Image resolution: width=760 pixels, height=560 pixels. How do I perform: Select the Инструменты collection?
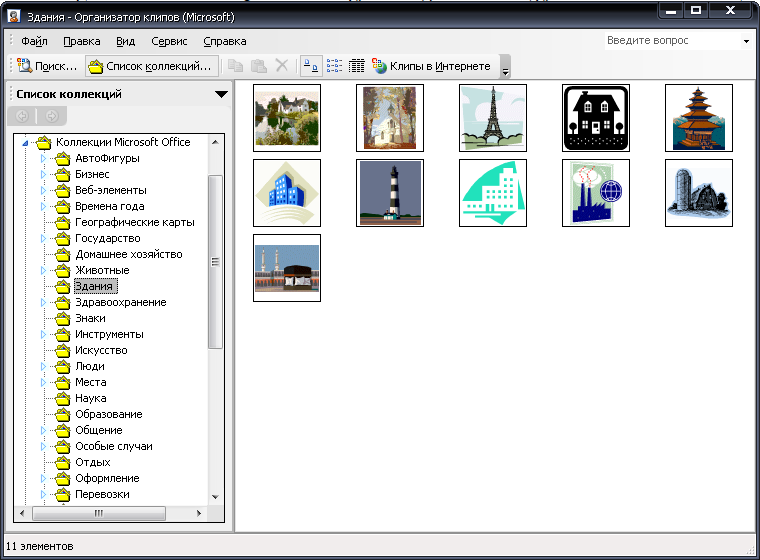coord(109,334)
